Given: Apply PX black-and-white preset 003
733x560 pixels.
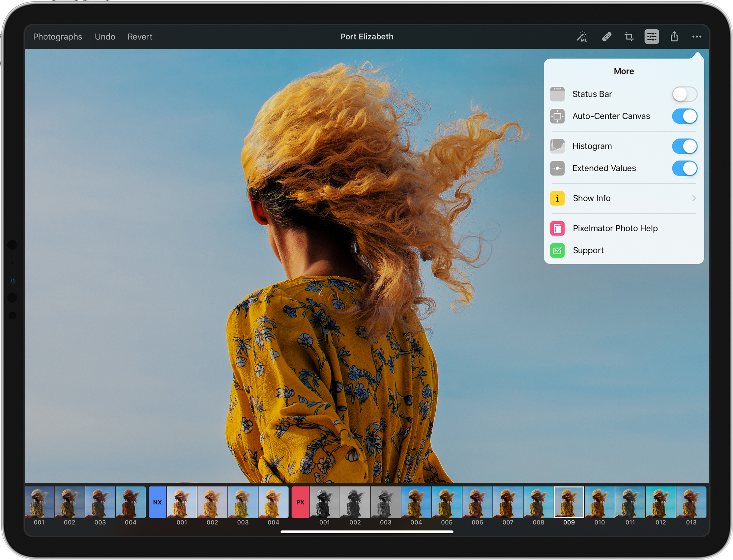Looking at the screenshot, I should click(386, 502).
